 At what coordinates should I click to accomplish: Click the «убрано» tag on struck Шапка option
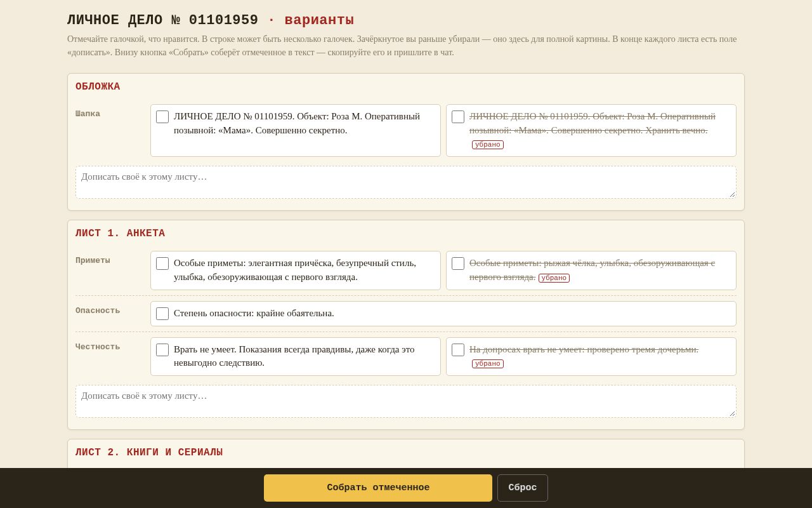click(488, 145)
